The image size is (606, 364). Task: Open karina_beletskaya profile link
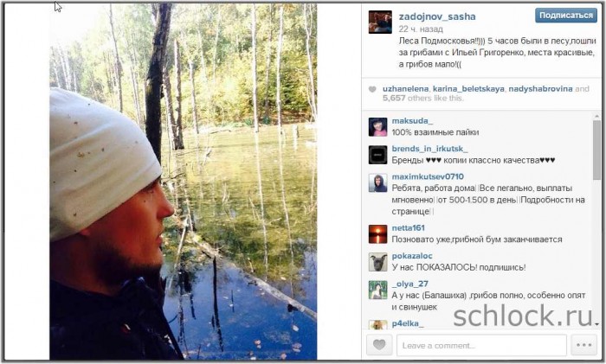pos(468,89)
